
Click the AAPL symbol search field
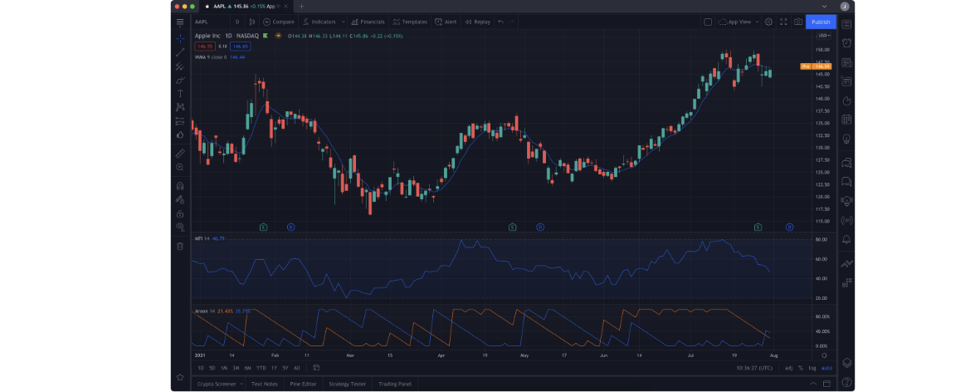point(211,22)
